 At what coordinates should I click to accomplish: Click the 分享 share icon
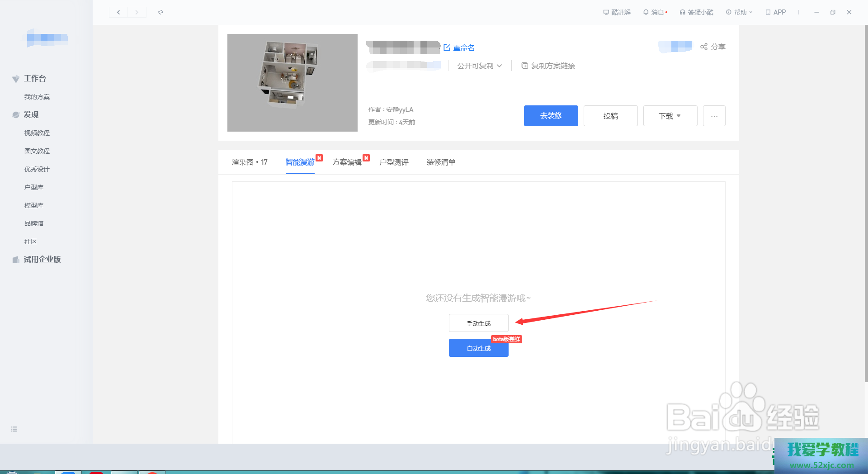click(x=704, y=47)
